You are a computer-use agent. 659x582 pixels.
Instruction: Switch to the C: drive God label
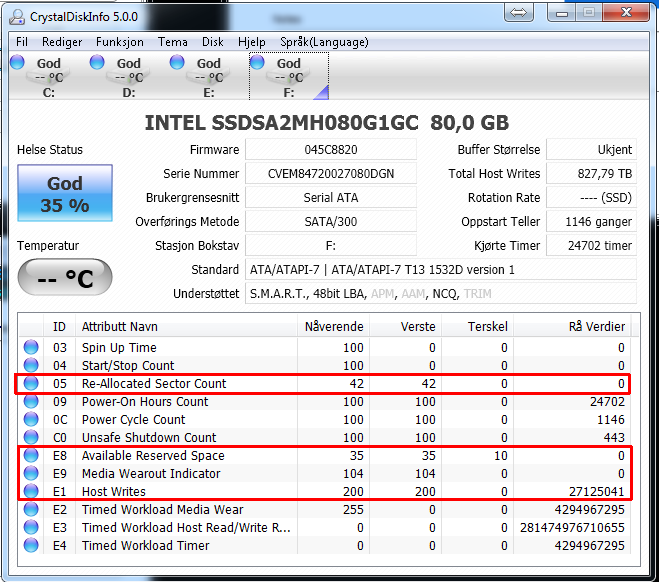pos(49,63)
